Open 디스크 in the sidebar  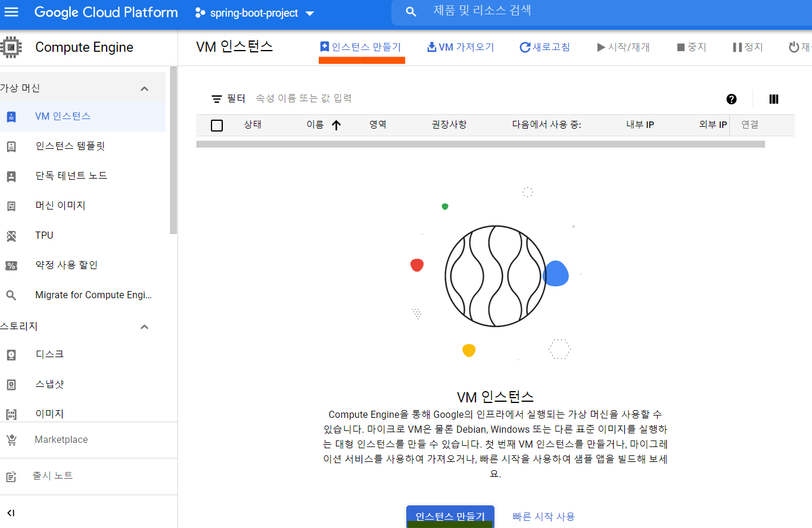(x=83, y=355)
